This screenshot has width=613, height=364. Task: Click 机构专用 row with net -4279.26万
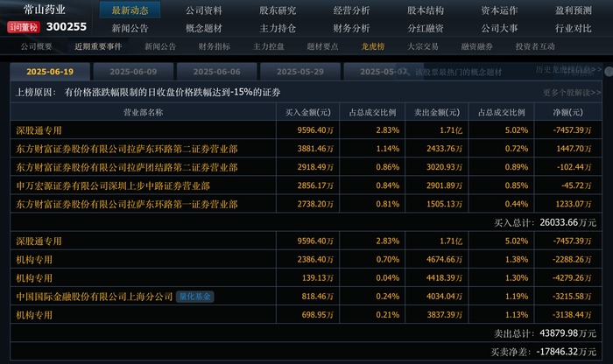click(306, 277)
